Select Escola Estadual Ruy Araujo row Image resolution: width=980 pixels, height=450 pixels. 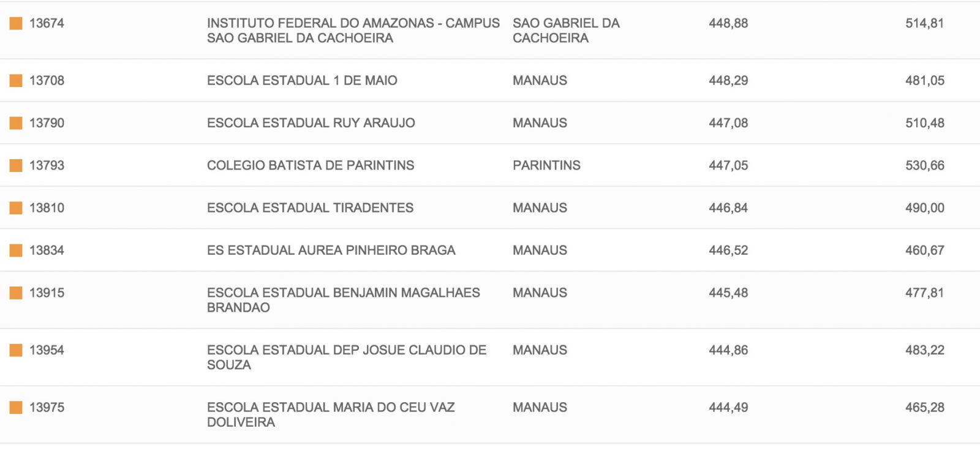coord(311,123)
